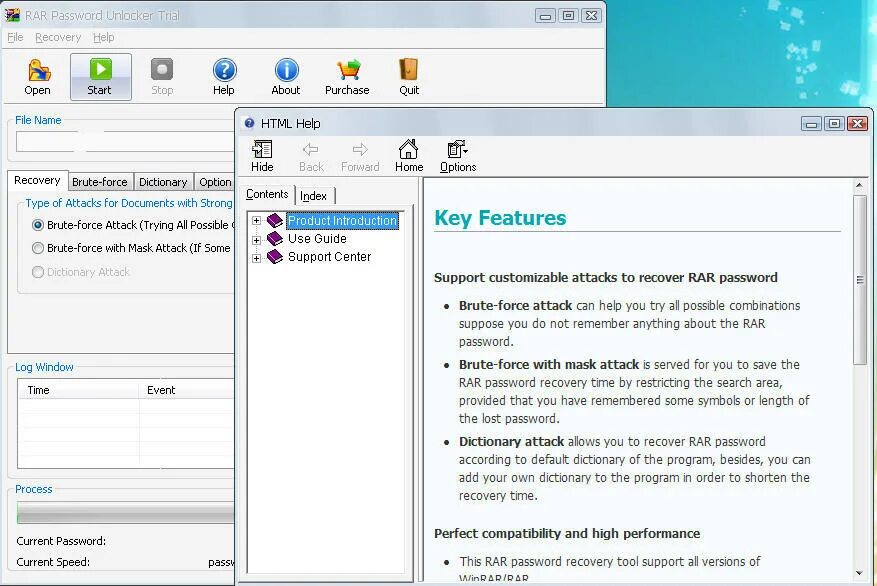Image resolution: width=877 pixels, height=586 pixels.
Task: Switch to the Option tab
Action: point(215,182)
